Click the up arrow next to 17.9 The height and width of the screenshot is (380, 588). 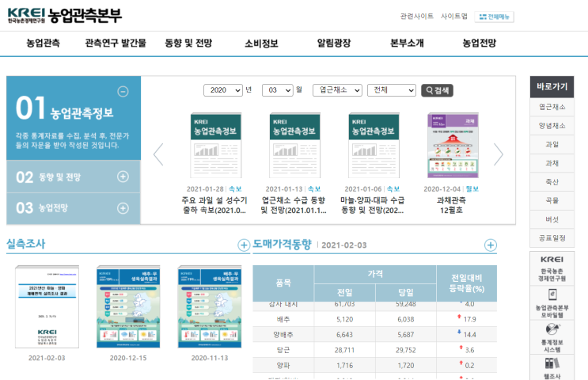click(459, 317)
